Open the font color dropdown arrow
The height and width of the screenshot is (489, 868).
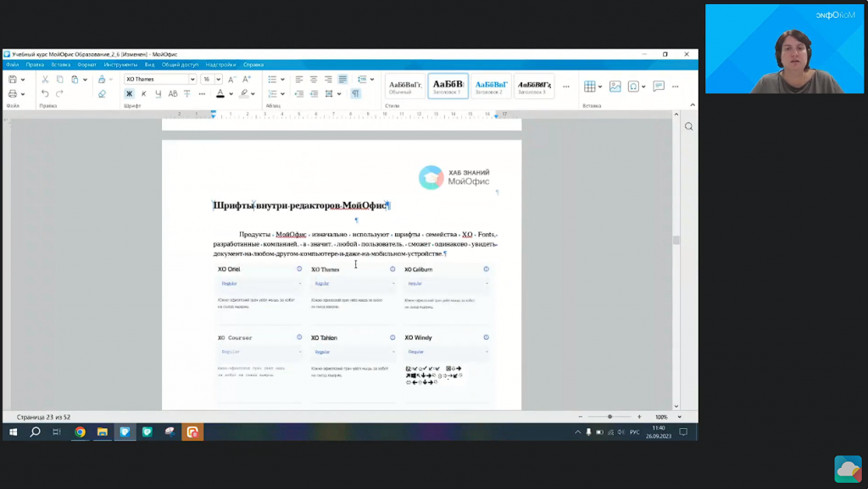[231, 94]
